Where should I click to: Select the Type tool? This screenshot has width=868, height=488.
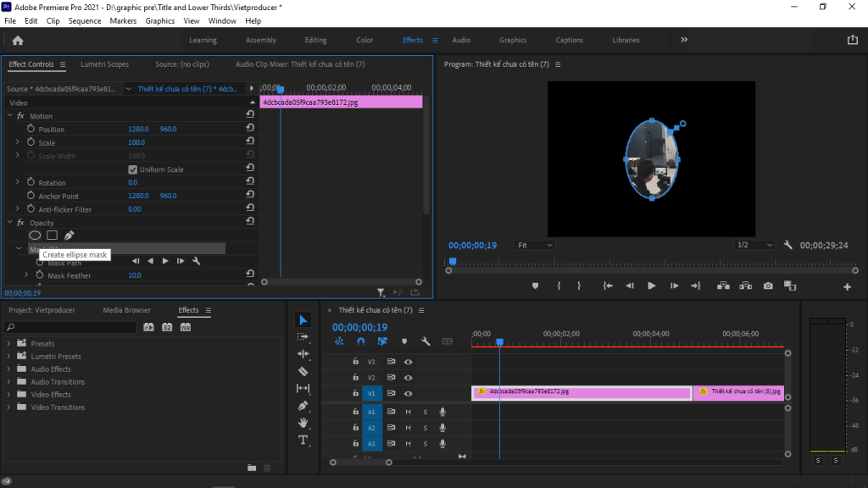pyautogui.click(x=303, y=441)
